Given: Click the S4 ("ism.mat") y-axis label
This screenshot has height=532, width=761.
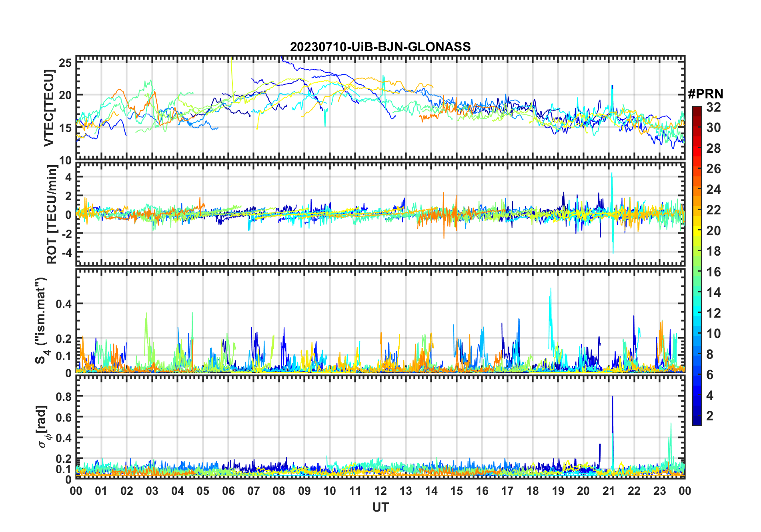Looking at the screenshot, I should coord(41,321).
